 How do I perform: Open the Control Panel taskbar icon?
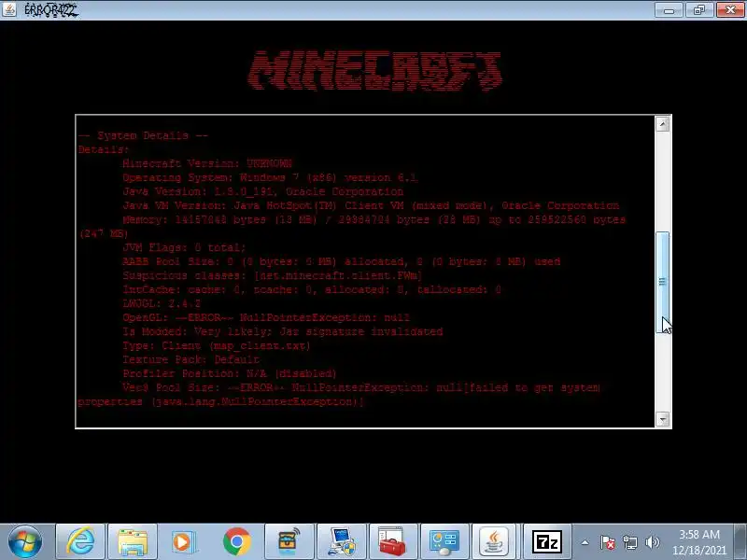444,542
